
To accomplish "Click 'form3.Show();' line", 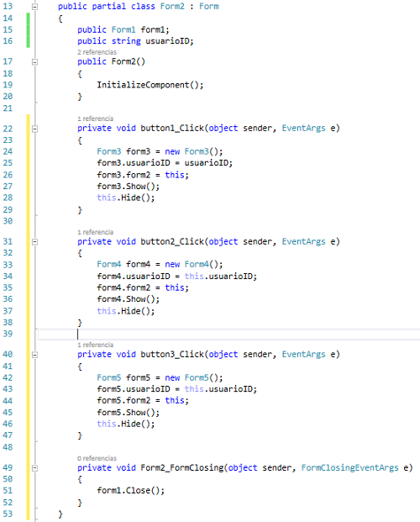I will 129,186.
